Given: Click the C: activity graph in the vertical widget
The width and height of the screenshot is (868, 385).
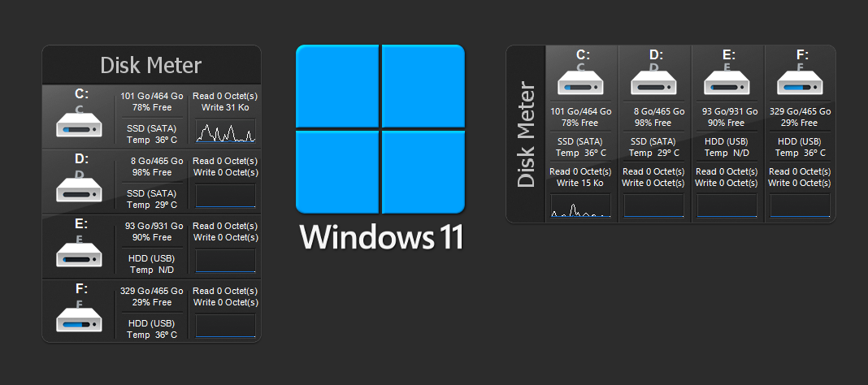Looking at the screenshot, I should (226, 131).
